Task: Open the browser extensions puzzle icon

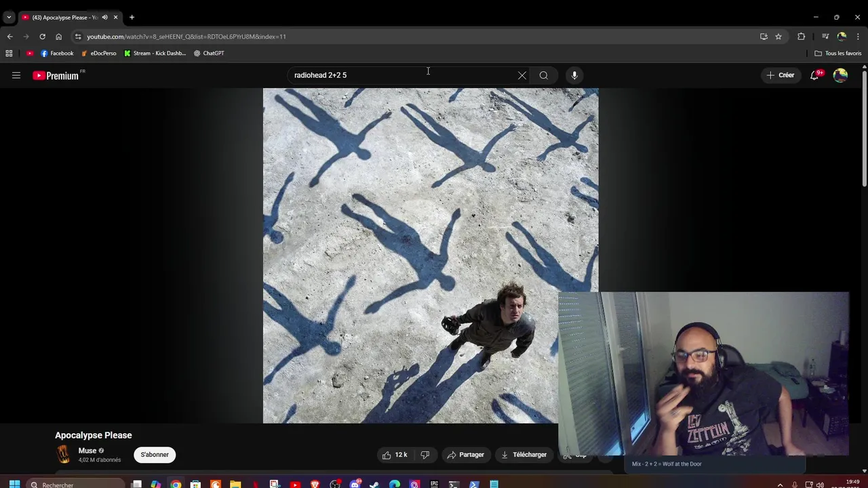Action: (802, 37)
